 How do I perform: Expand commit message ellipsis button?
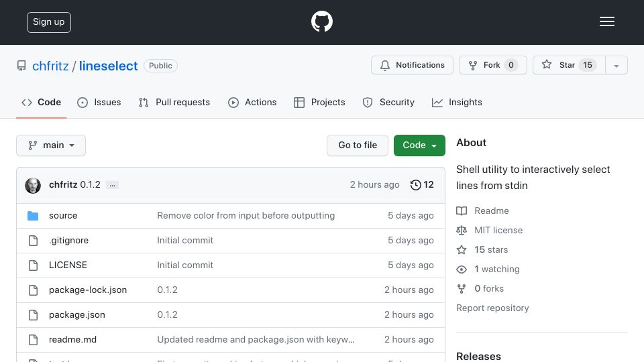click(x=112, y=185)
